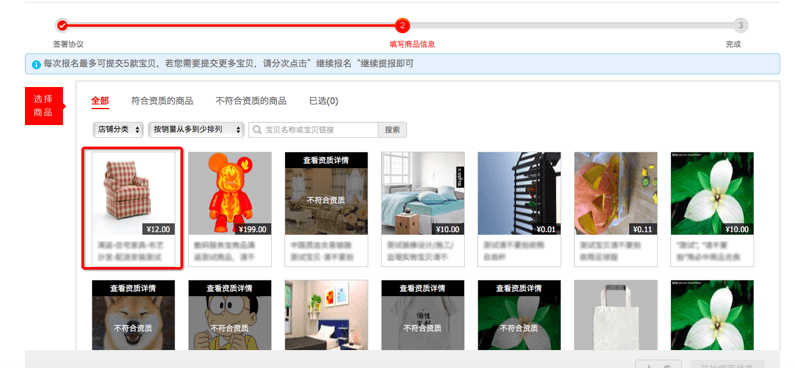795x368 pixels.
Task: Select the bedroom with teal bedding thumbnail
Action: (423, 193)
